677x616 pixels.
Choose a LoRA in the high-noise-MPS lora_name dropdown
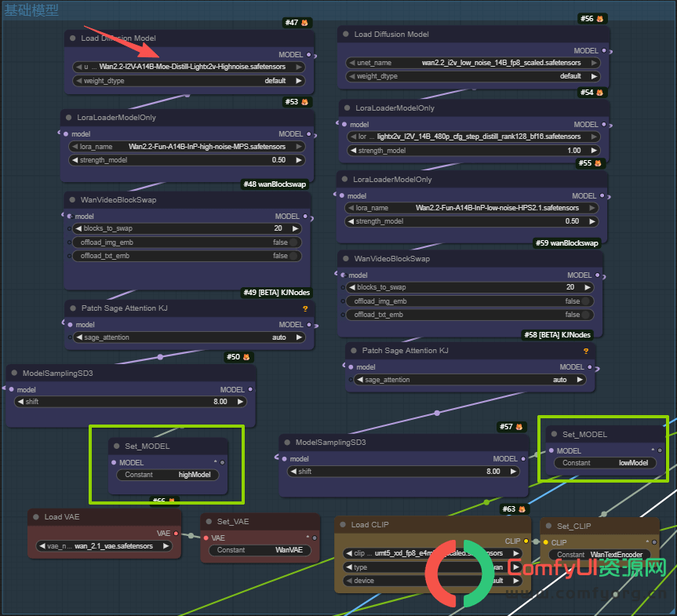[x=187, y=147]
